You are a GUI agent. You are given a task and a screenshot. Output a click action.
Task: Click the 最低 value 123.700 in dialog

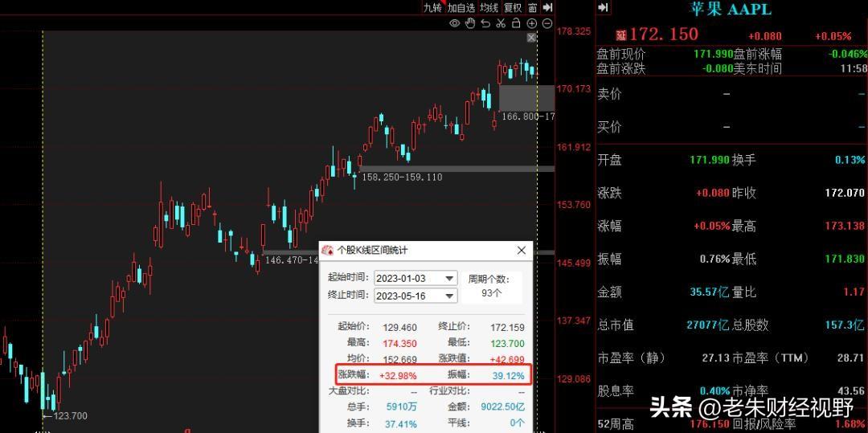507,343
